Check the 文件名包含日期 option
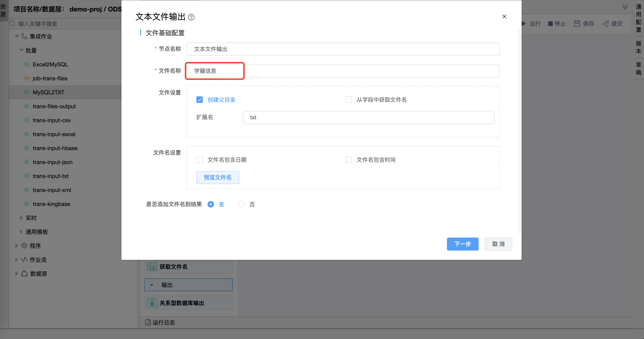The height and width of the screenshot is (339, 644). [200, 160]
